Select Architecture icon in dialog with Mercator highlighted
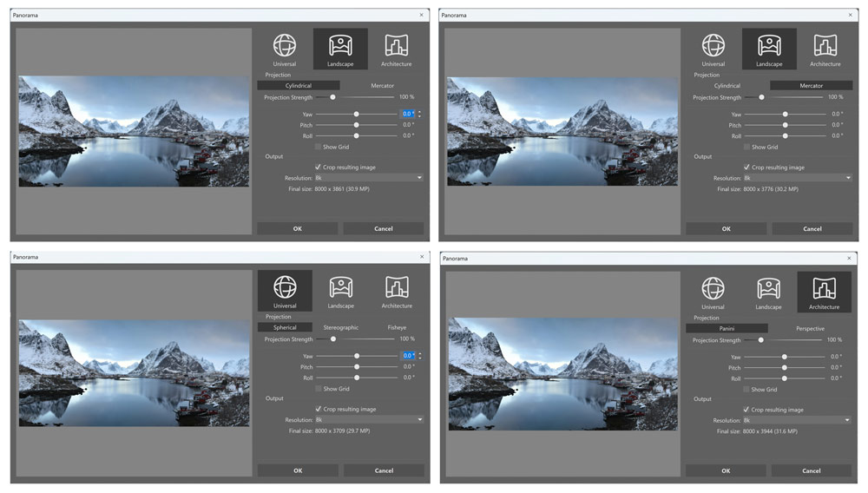Image resolution: width=868 pixels, height=493 pixels. tap(825, 49)
